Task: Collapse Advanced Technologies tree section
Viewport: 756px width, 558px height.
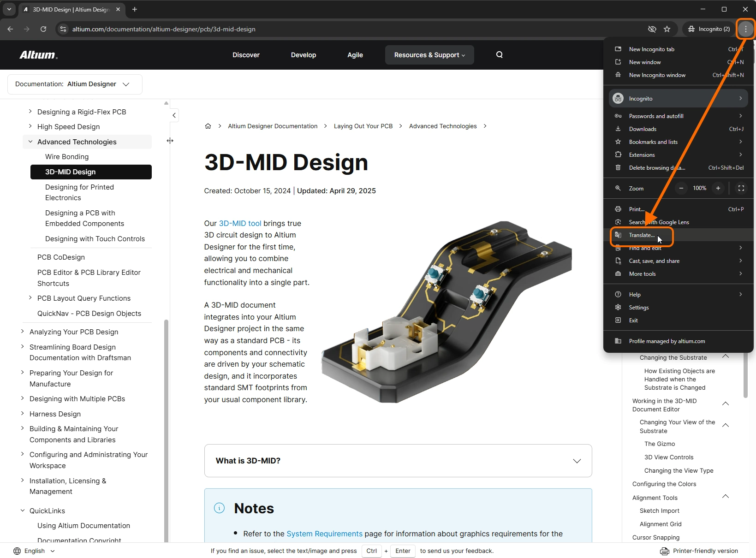Action: (30, 142)
